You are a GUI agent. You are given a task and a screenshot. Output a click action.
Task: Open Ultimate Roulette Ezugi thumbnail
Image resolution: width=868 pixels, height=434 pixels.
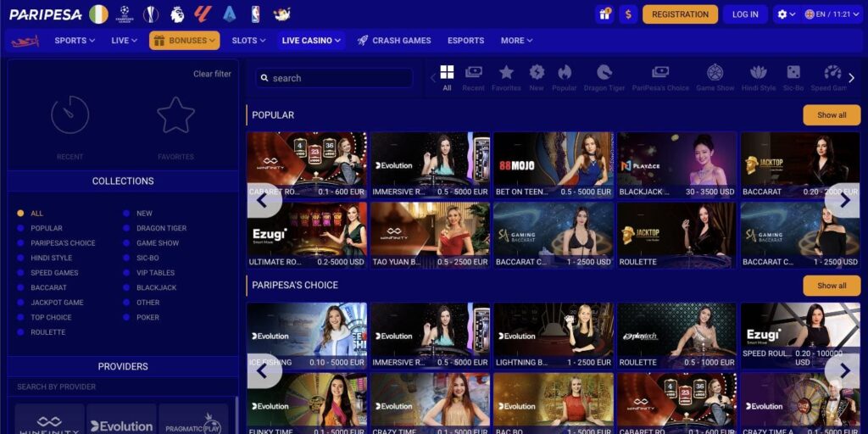tap(307, 236)
